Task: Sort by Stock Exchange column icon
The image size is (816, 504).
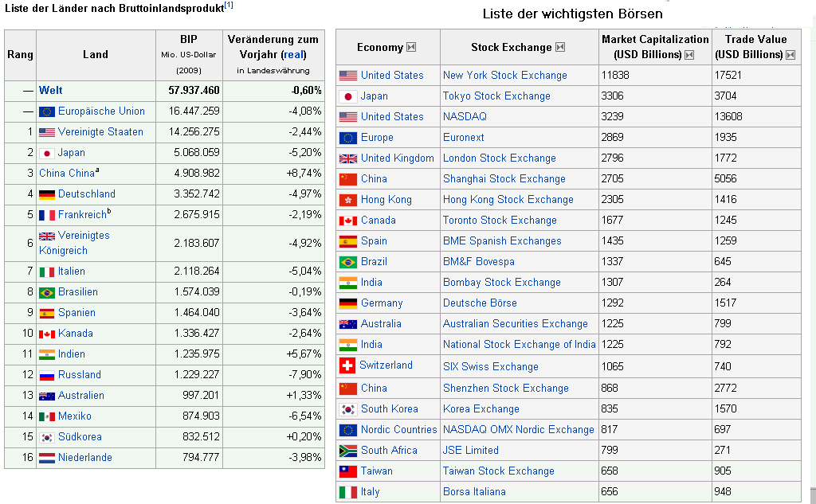Action: [560, 47]
